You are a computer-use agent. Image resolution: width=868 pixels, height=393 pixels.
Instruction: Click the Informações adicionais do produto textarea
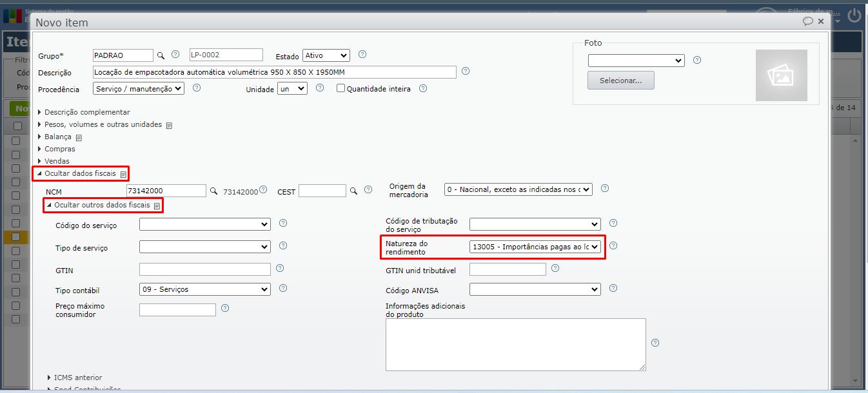(516, 345)
